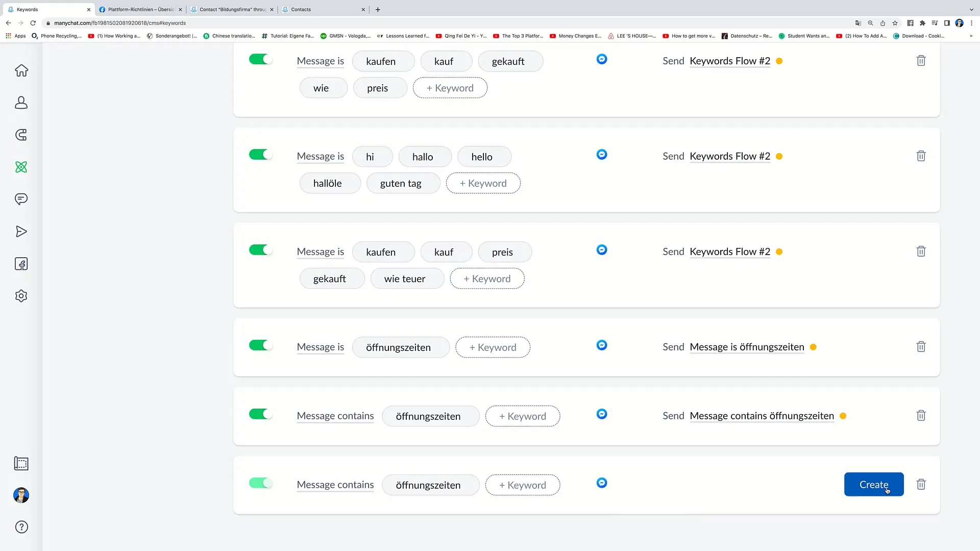Viewport: 980px width, 551px height.
Task: Expand the hidden bookmarks overflow chevron
Action: (971, 36)
